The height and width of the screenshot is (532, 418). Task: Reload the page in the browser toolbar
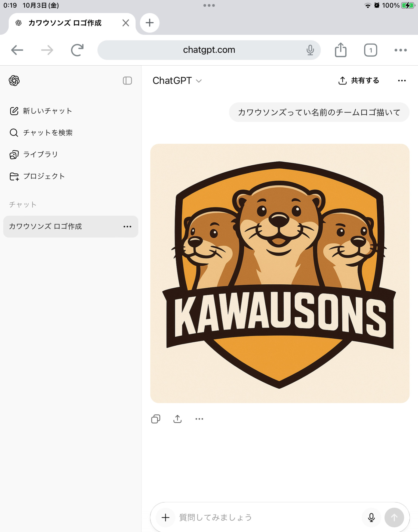77,50
